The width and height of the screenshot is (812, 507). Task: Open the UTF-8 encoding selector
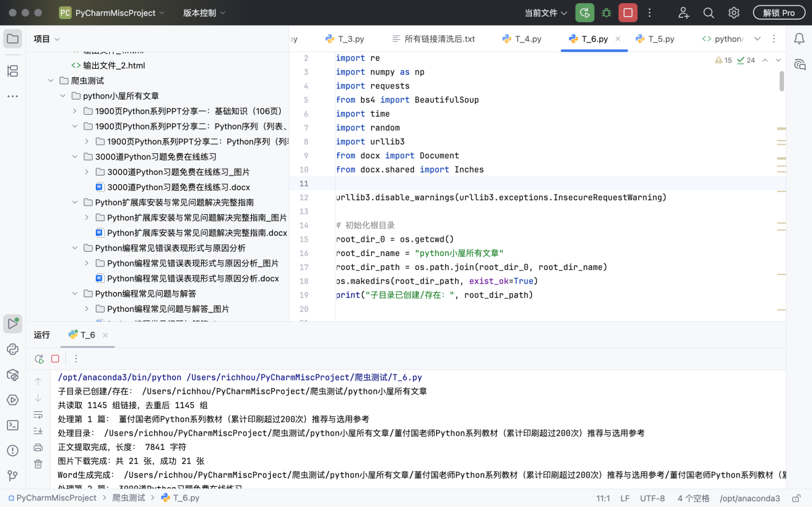pyautogui.click(x=652, y=498)
